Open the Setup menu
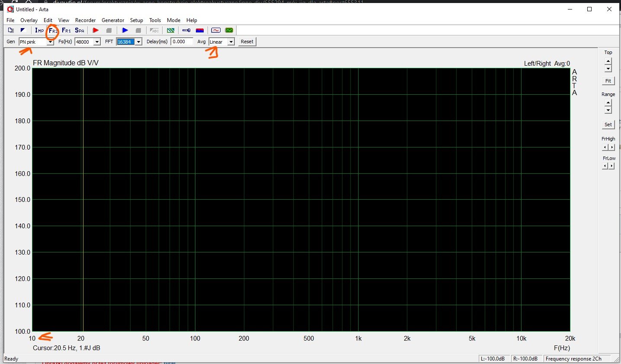This screenshot has height=364, width=621. [137, 20]
